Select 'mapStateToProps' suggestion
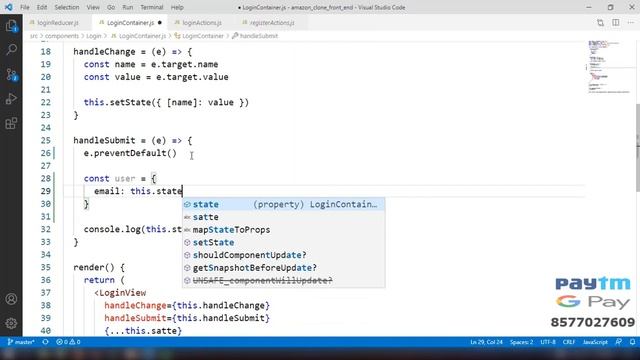 [x=284, y=230]
